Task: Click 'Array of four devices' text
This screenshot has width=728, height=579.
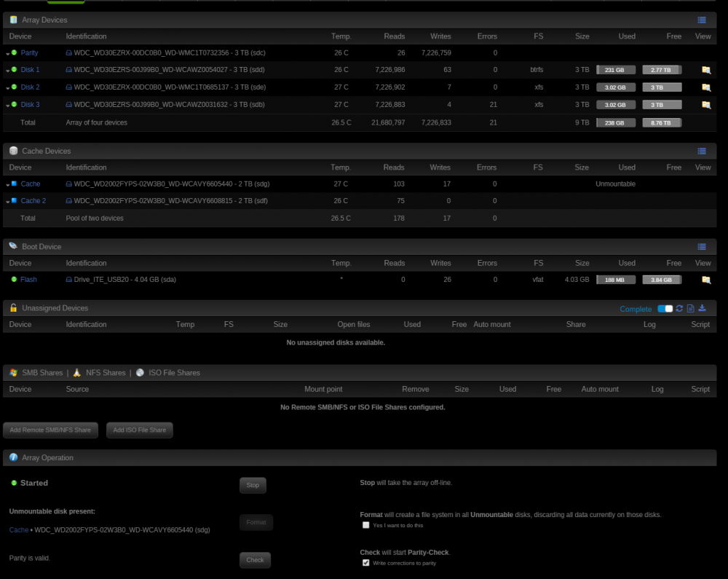Action: tap(97, 122)
